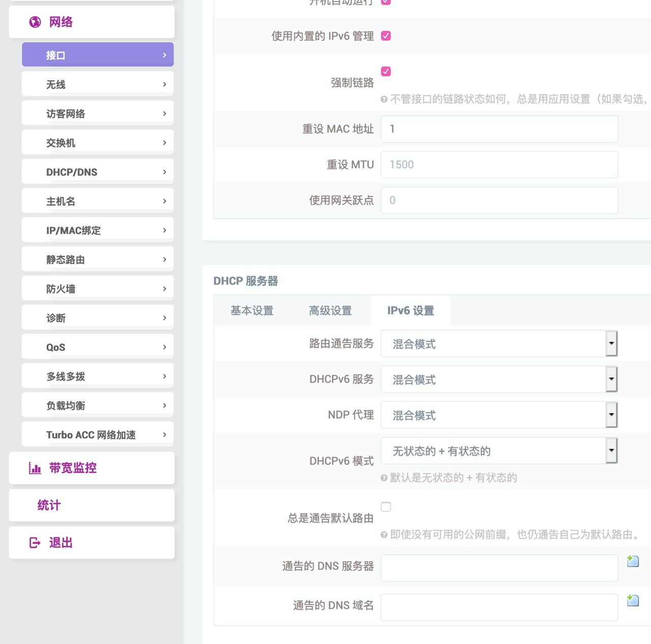Open the 主机名 menu item
Screen dimensions: 651x644
98,201
